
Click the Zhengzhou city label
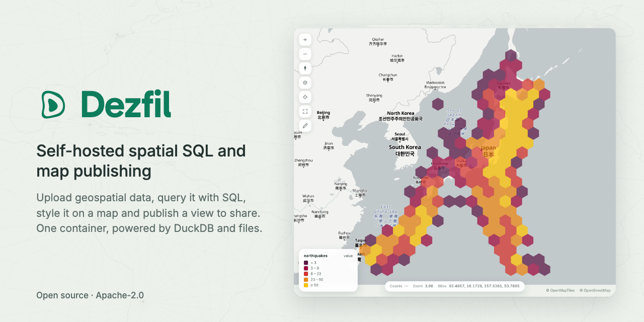[x=303, y=162]
